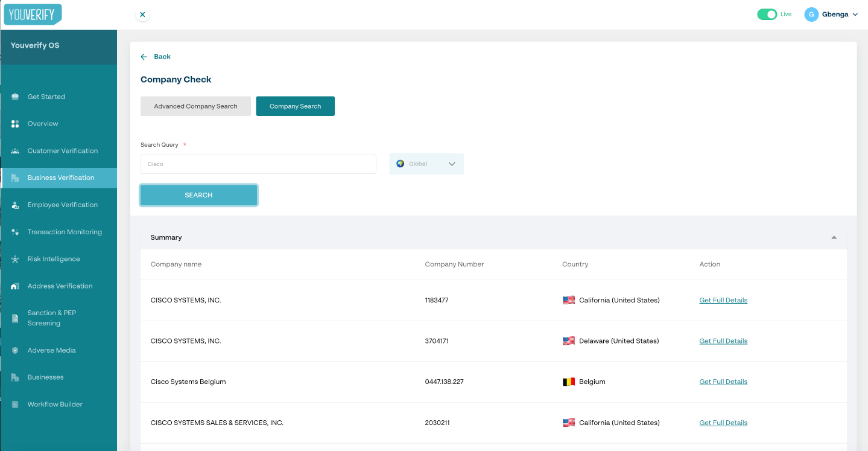The image size is (868, 451).
Task: Click the SEARCH button
Action: tap(198, 195)
